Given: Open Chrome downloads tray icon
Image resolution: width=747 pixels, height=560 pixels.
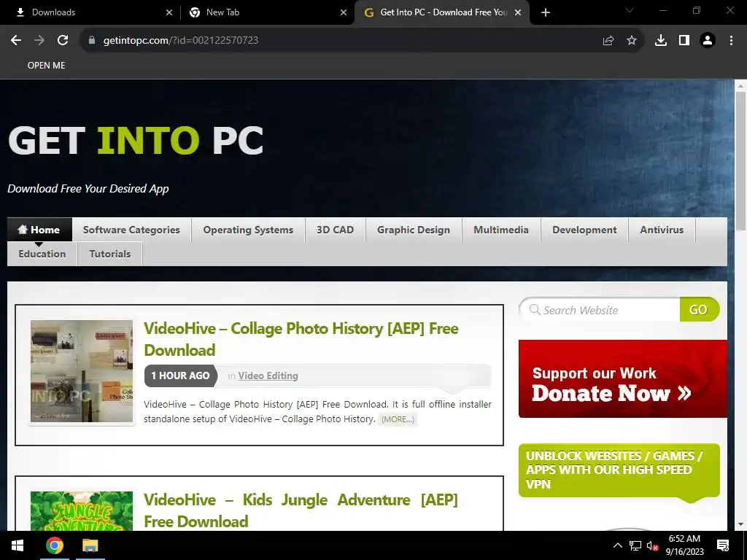Looking at the screenshot, I should pos(661,41).
